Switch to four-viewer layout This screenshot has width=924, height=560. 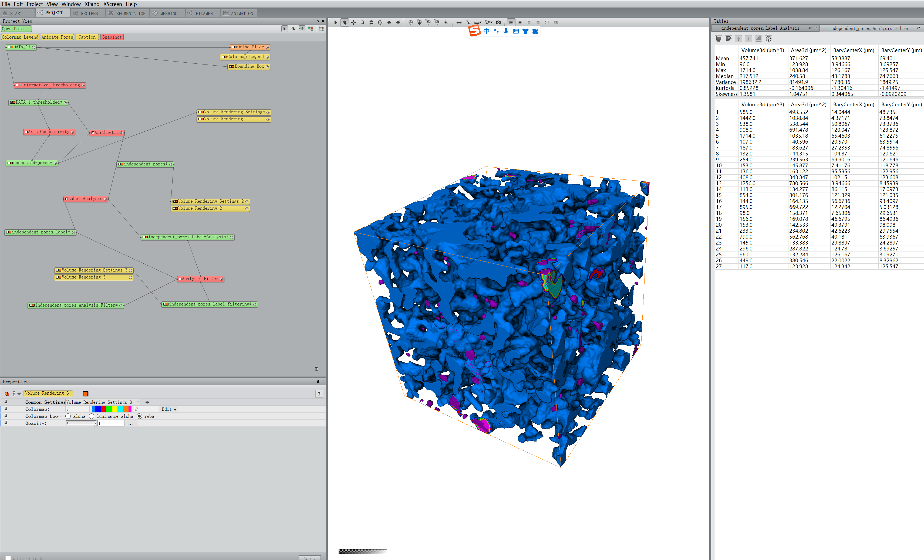point(538,22)
